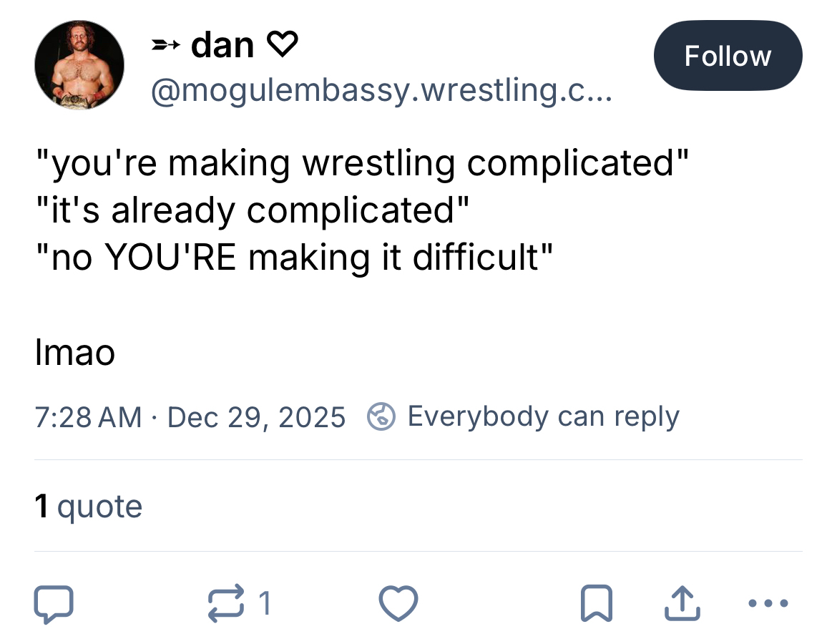Open the three-dot more options menu

[x=768, y=603]
